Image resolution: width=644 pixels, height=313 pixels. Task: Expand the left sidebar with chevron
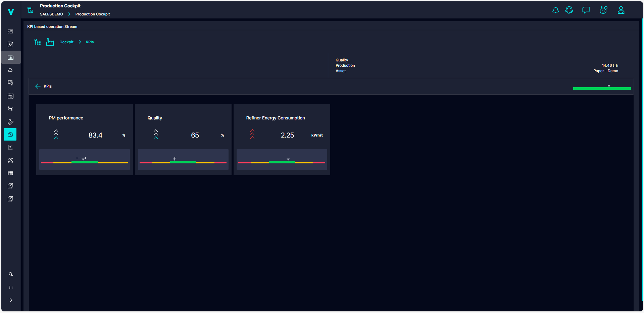click(11, 300)
